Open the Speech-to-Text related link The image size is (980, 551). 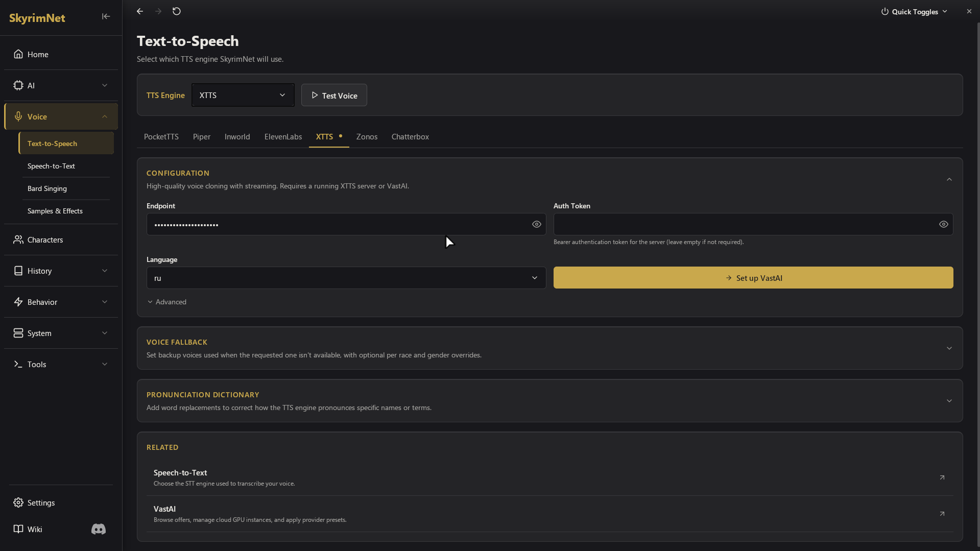coord(549,477)
